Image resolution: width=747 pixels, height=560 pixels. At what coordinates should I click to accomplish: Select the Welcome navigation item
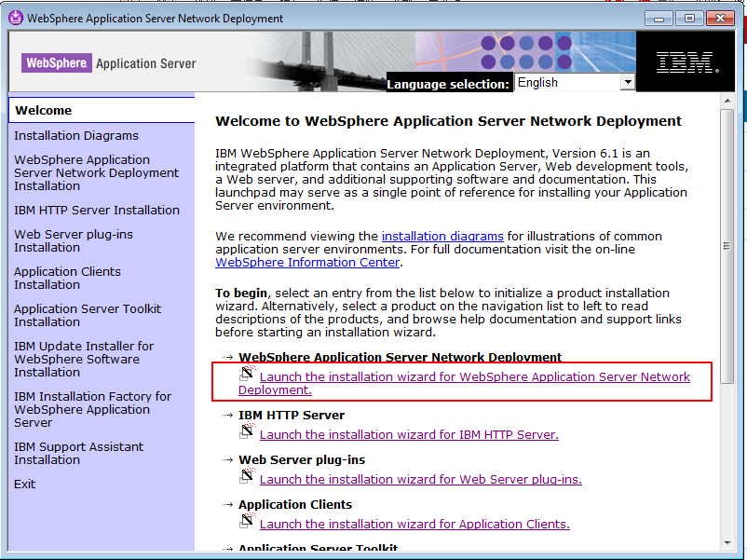click(x=102, y=110)
